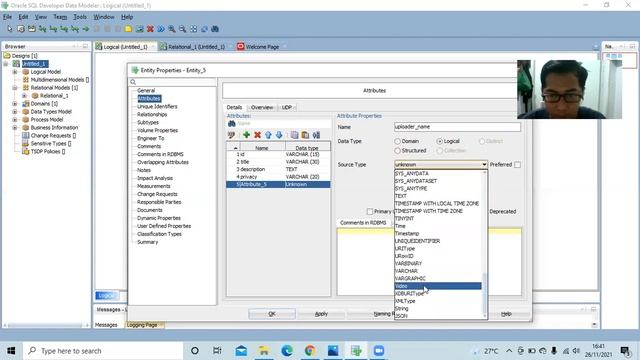Open File Explorer from the taskbar

[x=264, y=351]
